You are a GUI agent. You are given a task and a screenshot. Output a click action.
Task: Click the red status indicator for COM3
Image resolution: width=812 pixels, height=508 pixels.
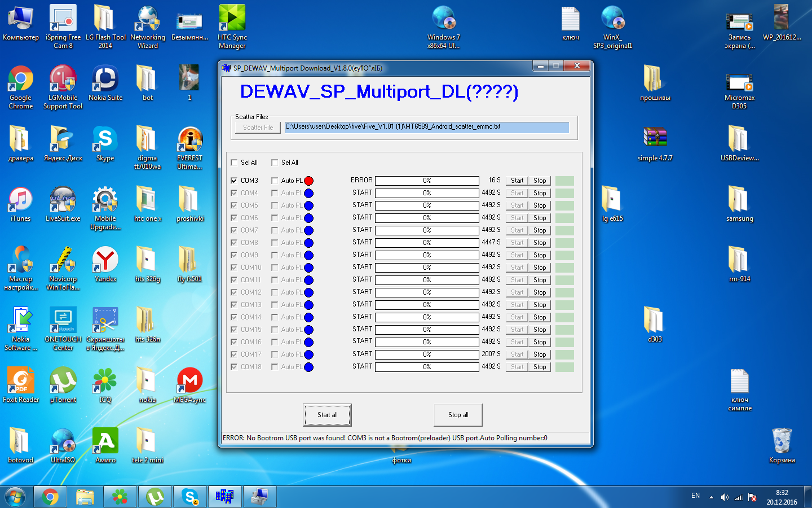coord(308,181)
